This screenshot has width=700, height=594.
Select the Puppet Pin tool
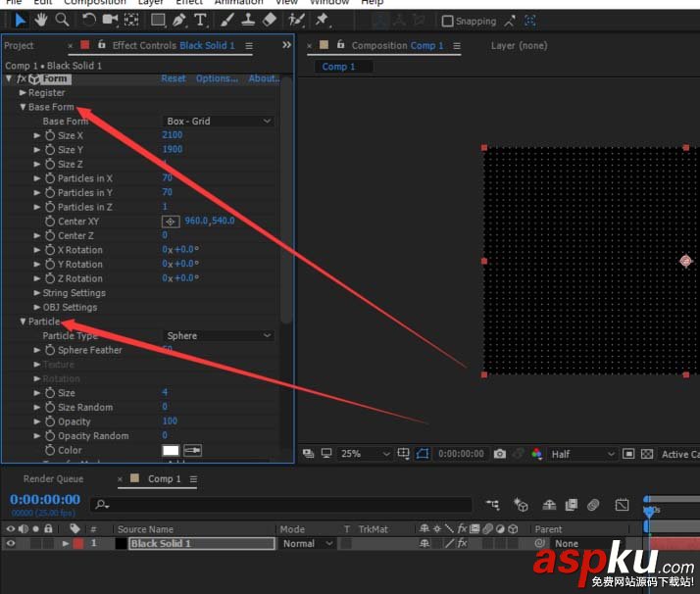point(322,20)
